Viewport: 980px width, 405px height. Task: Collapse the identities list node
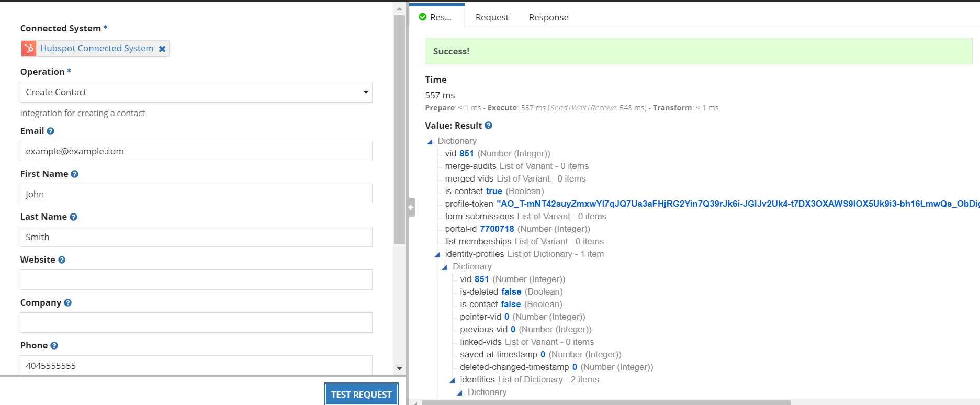click(453, 380)
